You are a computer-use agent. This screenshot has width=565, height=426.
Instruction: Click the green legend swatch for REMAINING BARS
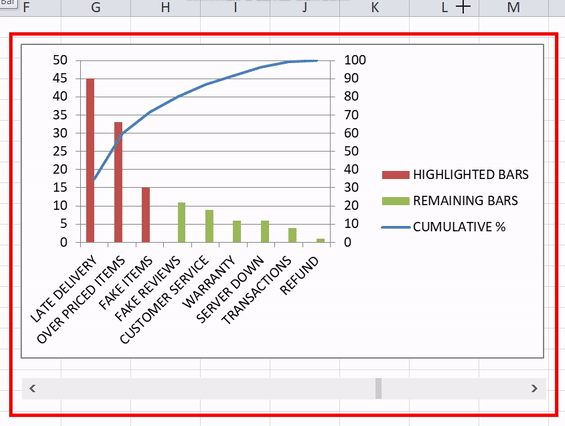click(x=396, y=201)
